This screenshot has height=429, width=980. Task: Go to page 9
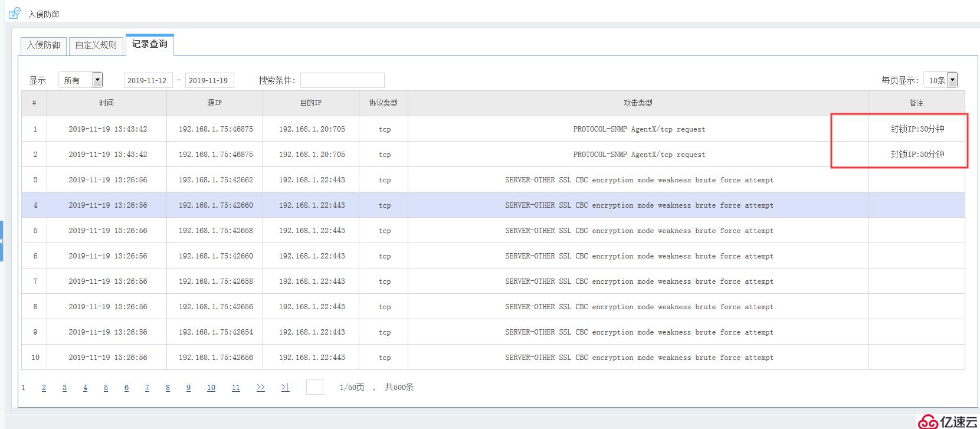188,388
